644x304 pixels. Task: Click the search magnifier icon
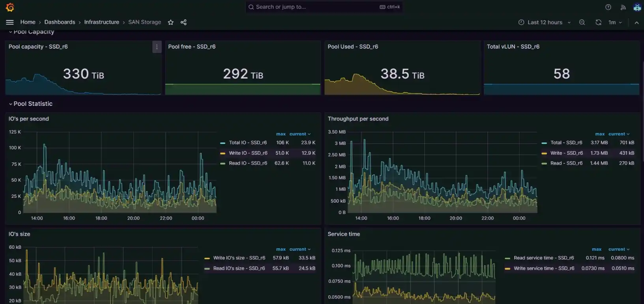[251, 7]
